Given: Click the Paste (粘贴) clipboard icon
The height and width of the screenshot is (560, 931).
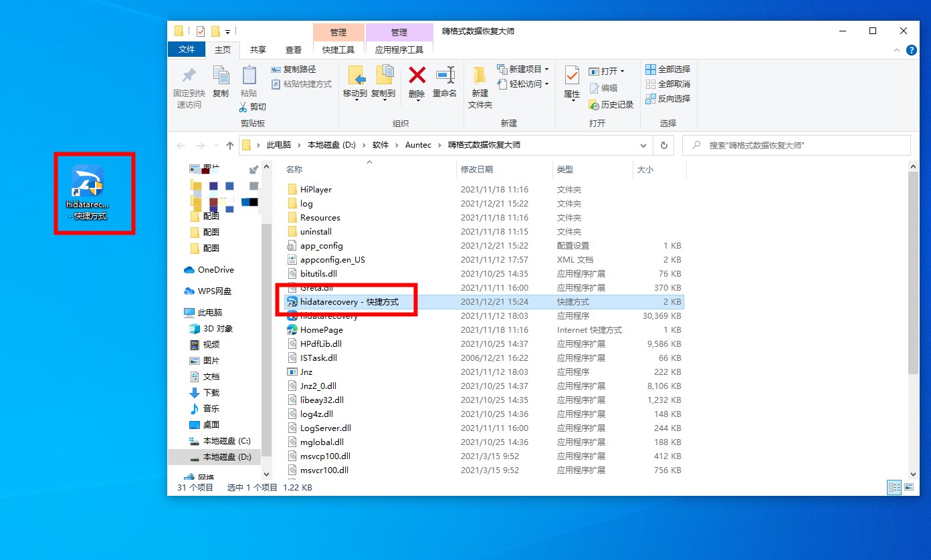Looking at the screenshot, I should (x=249, y=75).
